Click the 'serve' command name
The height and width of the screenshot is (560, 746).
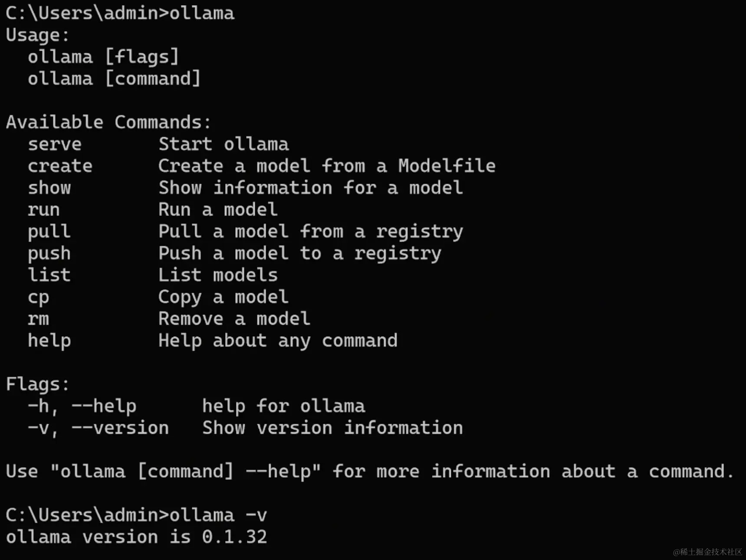click(x=55, y=144)
